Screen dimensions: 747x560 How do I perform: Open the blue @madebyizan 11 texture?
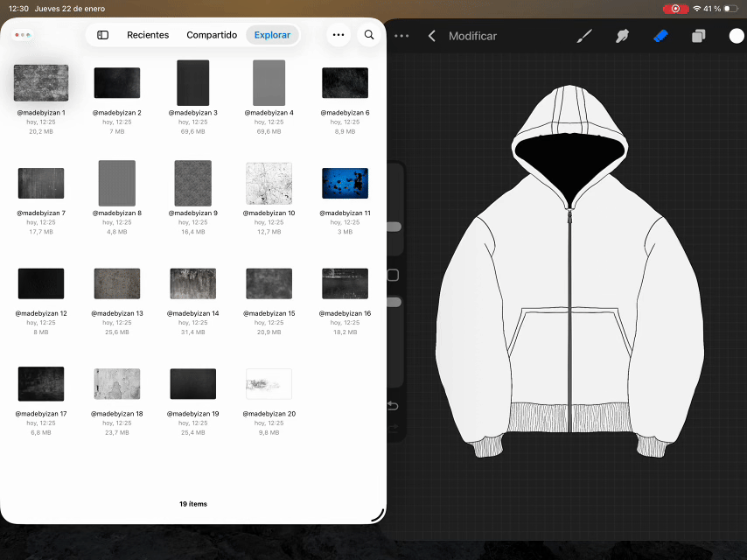345,184
